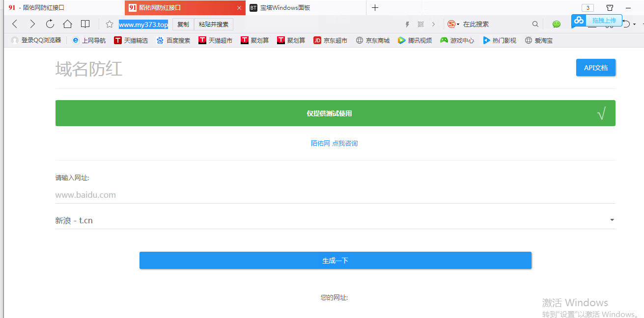Image resolution: width=644 pixels, height=318 pixels.
Task: Switch to the 宝塔Windows面板 tab
Action: pyautogui.click(x=285, y=8)
